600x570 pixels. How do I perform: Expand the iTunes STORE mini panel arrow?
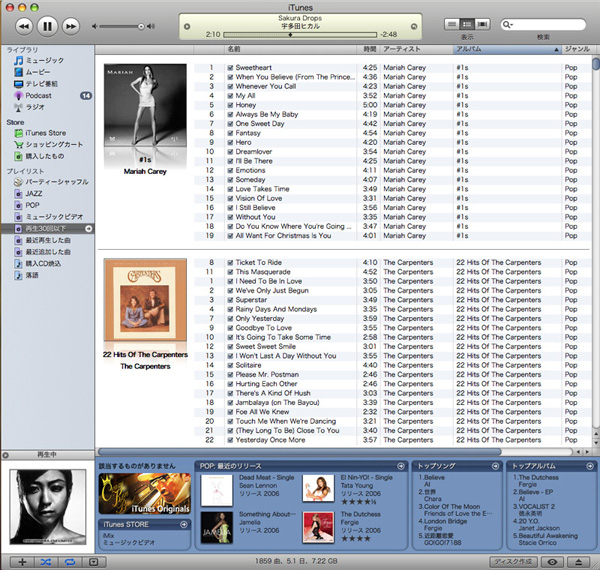click(x=184, y=524)
